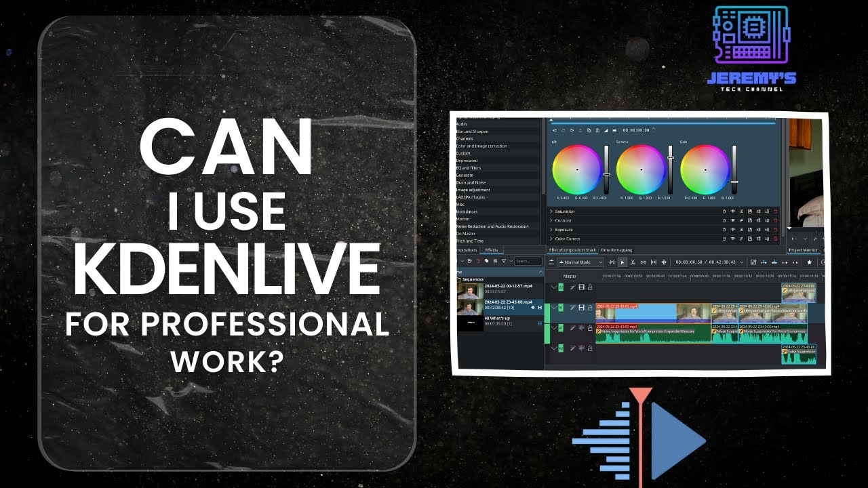Viewport: 868px width, 488px height.
Task: Delete the Color Correct effect with trash icon
Action: [x=775, y=239]
